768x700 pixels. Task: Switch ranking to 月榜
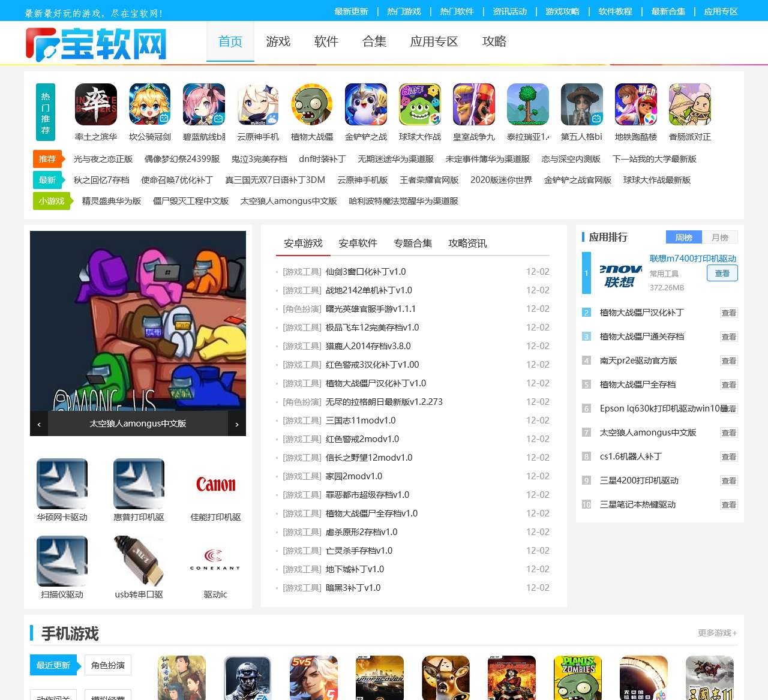(x=720, y=238)
